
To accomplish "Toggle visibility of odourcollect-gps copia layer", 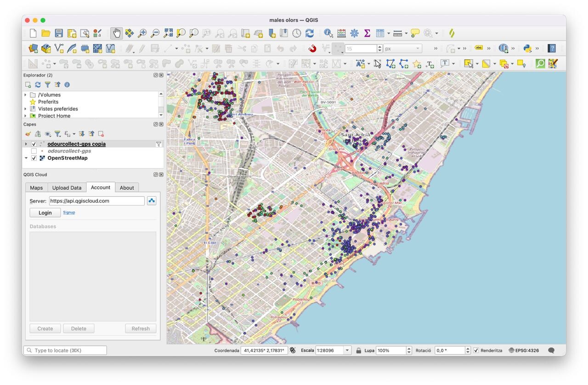I will pyautogui.click(x=34, y=144).
